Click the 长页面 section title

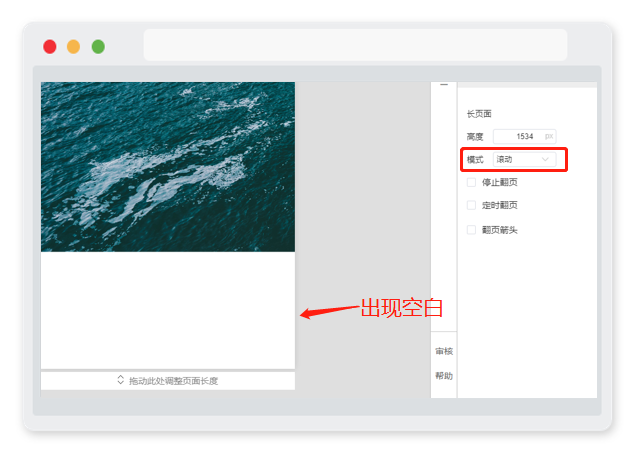point(479,114)
